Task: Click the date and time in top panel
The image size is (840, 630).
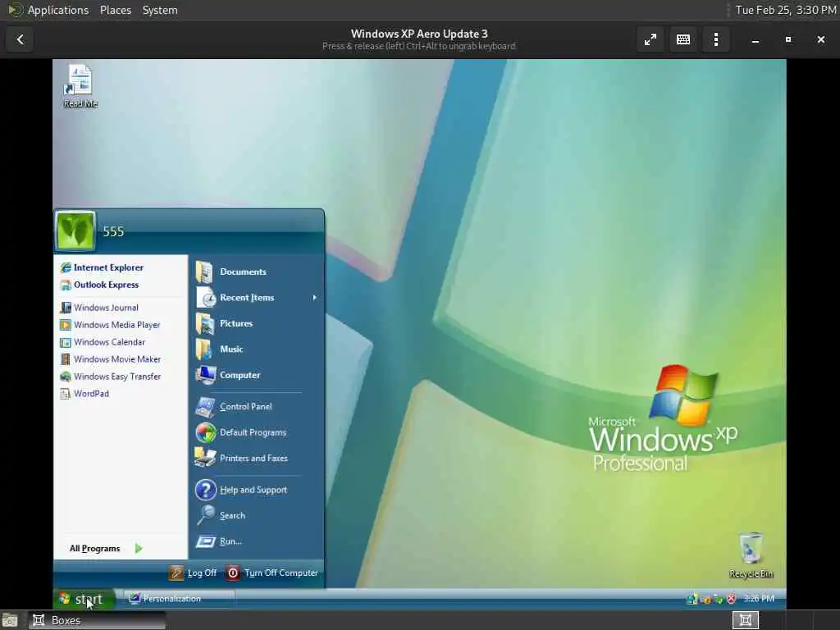Action: click(785, 10)
